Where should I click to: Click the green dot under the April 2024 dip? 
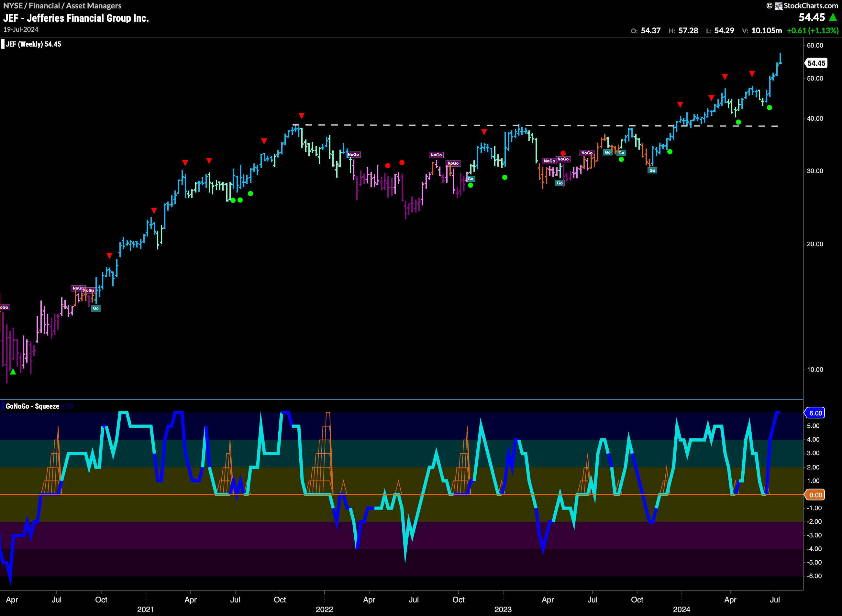click(x=738, y=122)
